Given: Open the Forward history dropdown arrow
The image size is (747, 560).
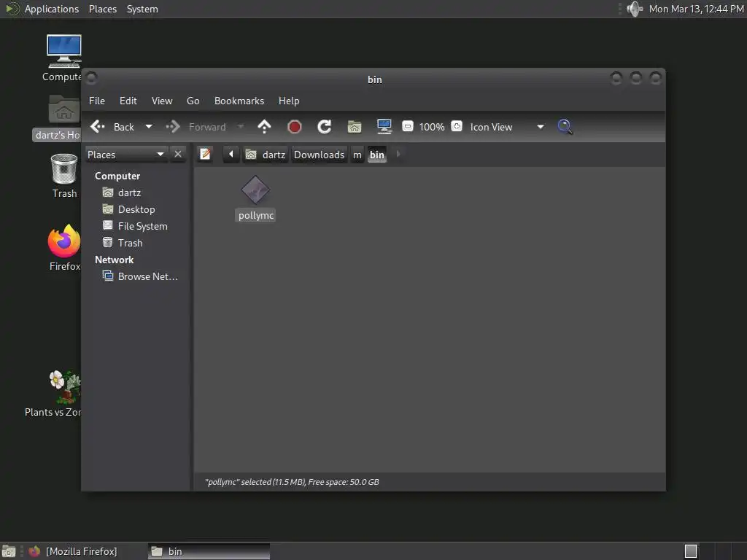Looking at the screenshot, I should 241,127.
